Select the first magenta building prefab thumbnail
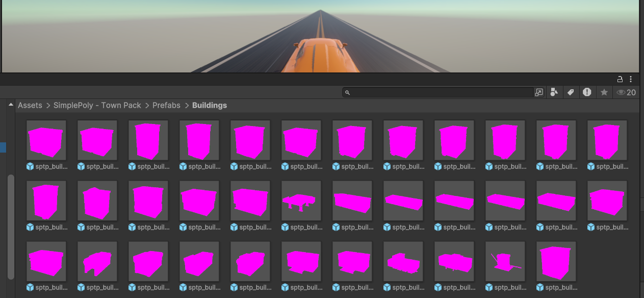Screen dimensions: 644x298 [x=46, y=139]
